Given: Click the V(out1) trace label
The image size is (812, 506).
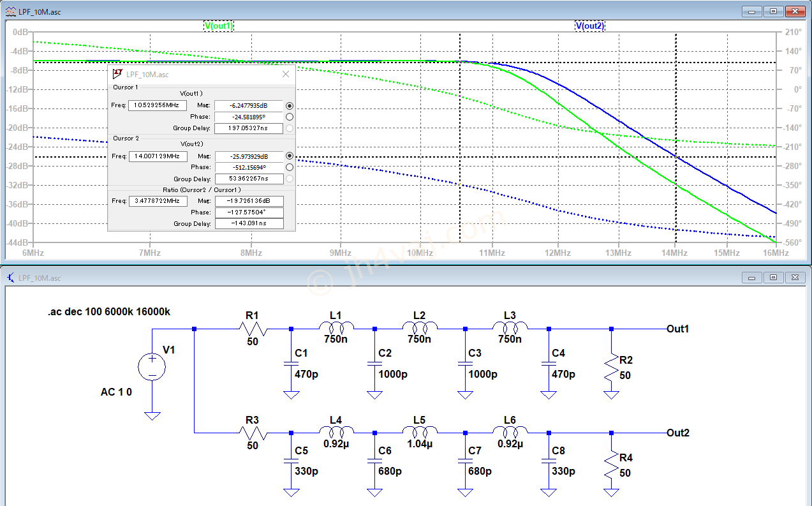Looking at the screenshot, I should coord(219,26).
